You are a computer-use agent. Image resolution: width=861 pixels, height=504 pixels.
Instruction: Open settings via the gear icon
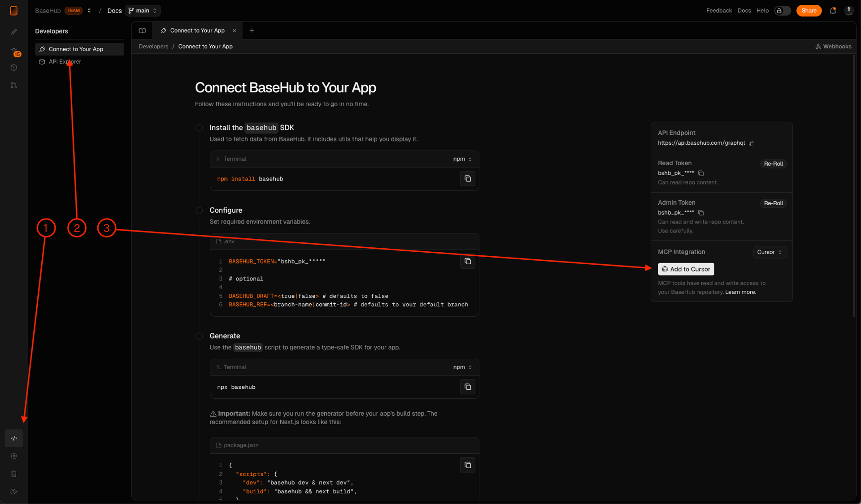pos(13,456)
